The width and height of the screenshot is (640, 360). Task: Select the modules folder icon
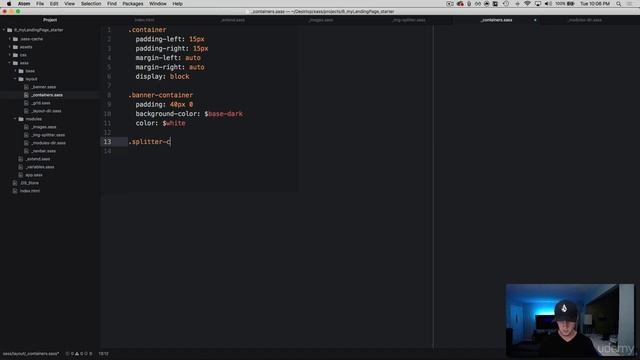pos(21,119)
